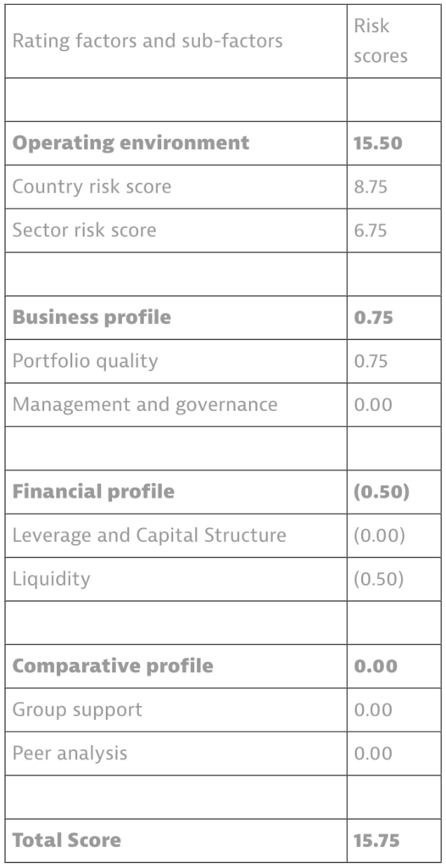Select the 'Financial profile' heading cell
Screen dimensions: 446x868
[176, 492]
